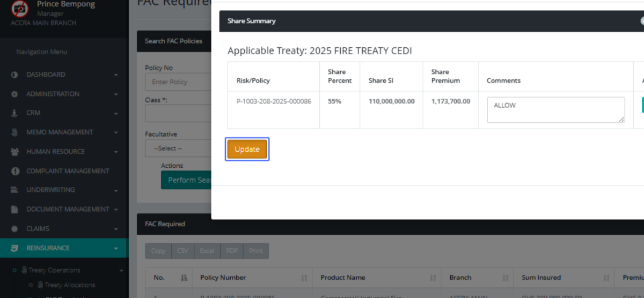Click the Human Resource people icon
644x298 pixels.
(14, 152)
